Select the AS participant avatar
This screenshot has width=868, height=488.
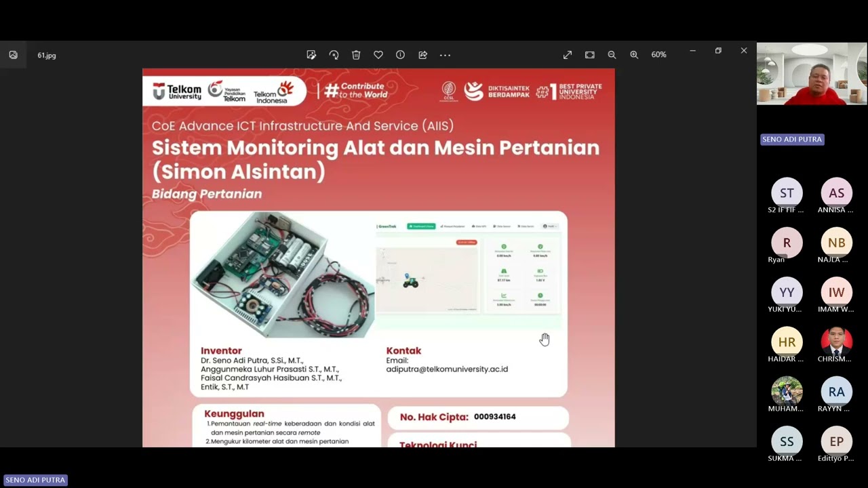pyautogui.click(x=837, y=193)
